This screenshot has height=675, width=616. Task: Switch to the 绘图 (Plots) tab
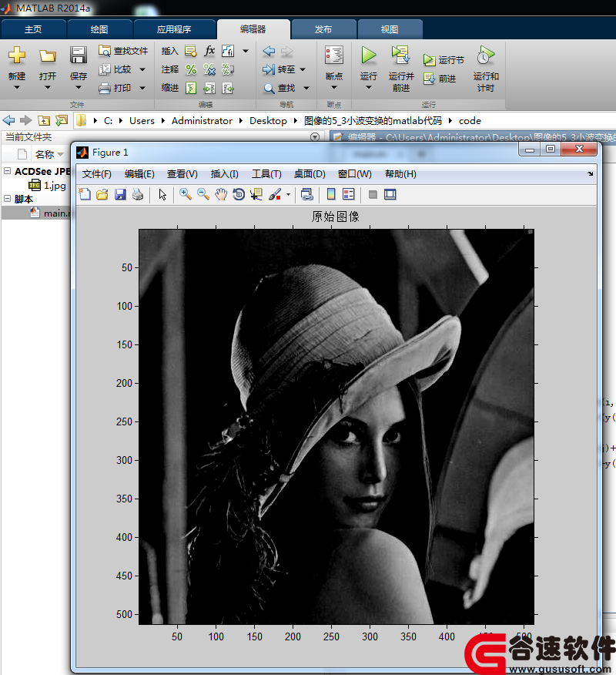[99, 29]
